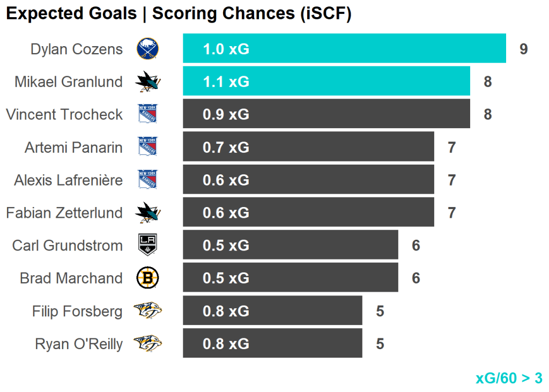Click Dylan Cozens' teal 1.0 xG bar
The image size is (549, 392).
344,49
